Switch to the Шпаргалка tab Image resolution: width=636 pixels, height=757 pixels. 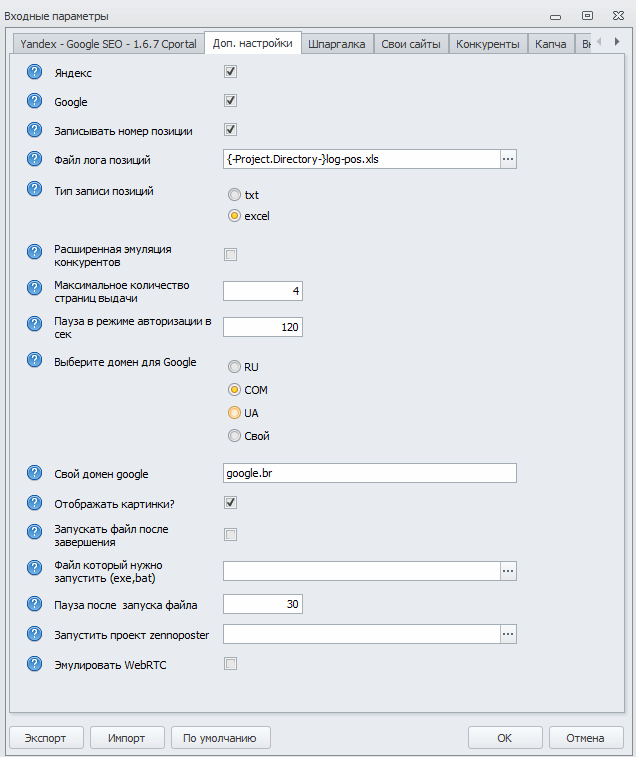click(338, 44)
